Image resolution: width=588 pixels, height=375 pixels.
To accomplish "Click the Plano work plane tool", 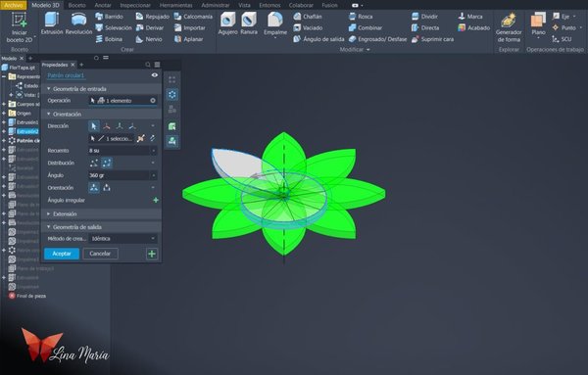I will [x=538, y=24].
